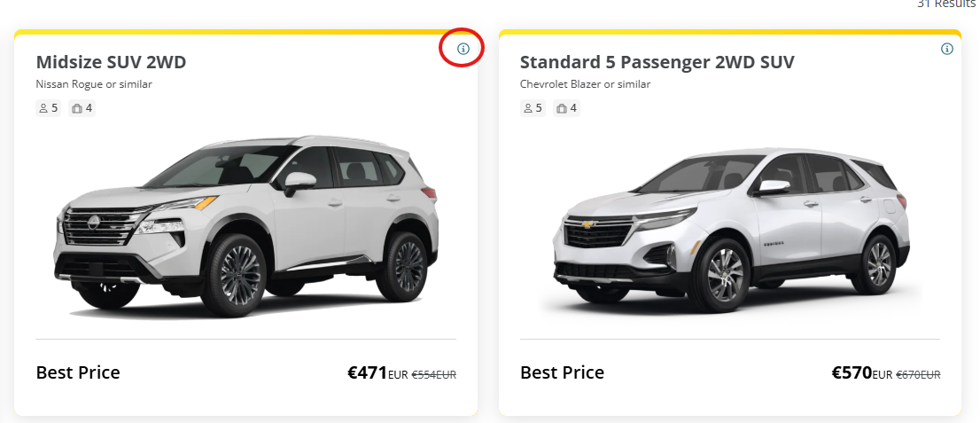This screenshot has width=980, height=423.
Task: Click the crossed-out €554 original price
Action: coord(434,375)
